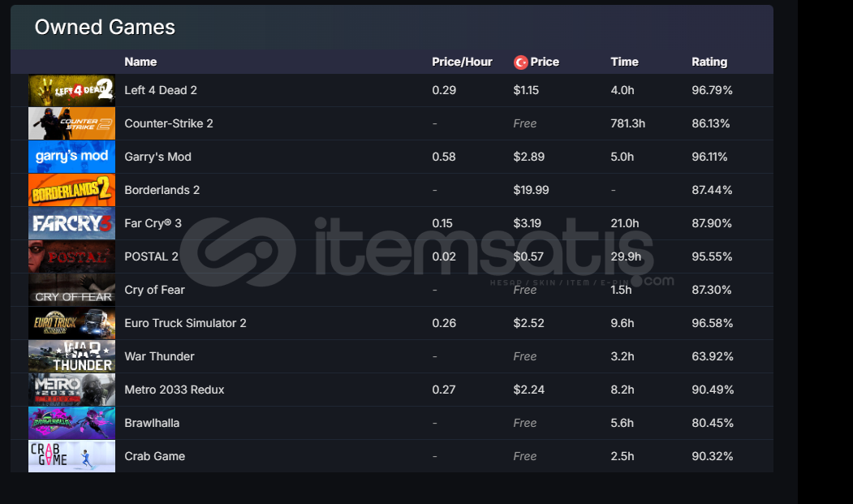Click the Far Cry 3 thumbnail
Screen dimensions: 853x504
coord(71,224)
